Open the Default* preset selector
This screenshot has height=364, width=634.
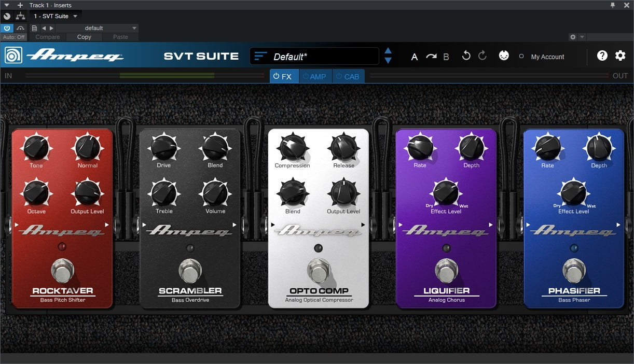[x=314, y=57]
